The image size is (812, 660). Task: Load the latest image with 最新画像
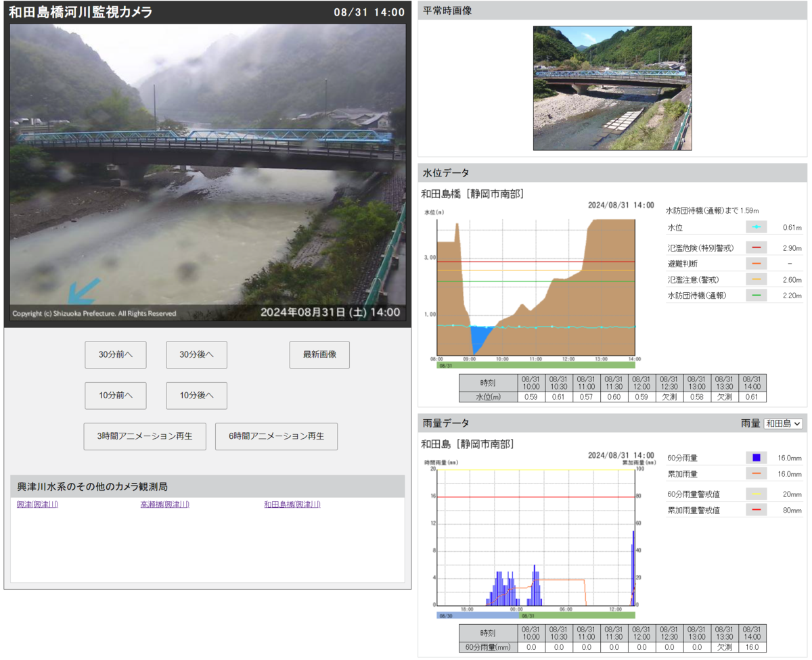click(319, 354)
